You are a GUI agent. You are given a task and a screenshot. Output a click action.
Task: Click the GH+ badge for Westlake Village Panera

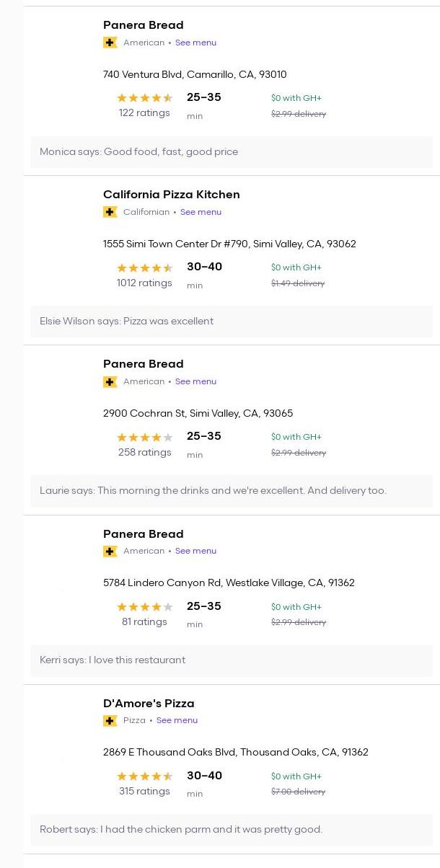pyautogui.click(x=110, y=551)
